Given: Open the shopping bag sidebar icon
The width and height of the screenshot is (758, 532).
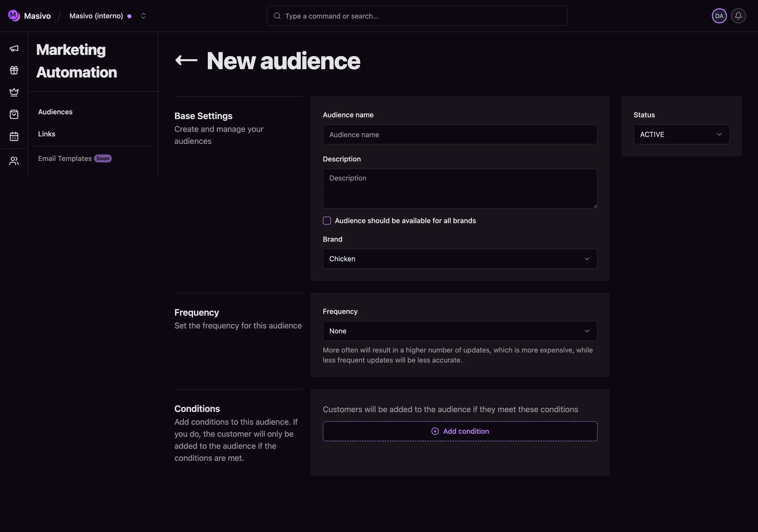Looking at the screenshot, I should pyautogui.click(x=14, y=114).
